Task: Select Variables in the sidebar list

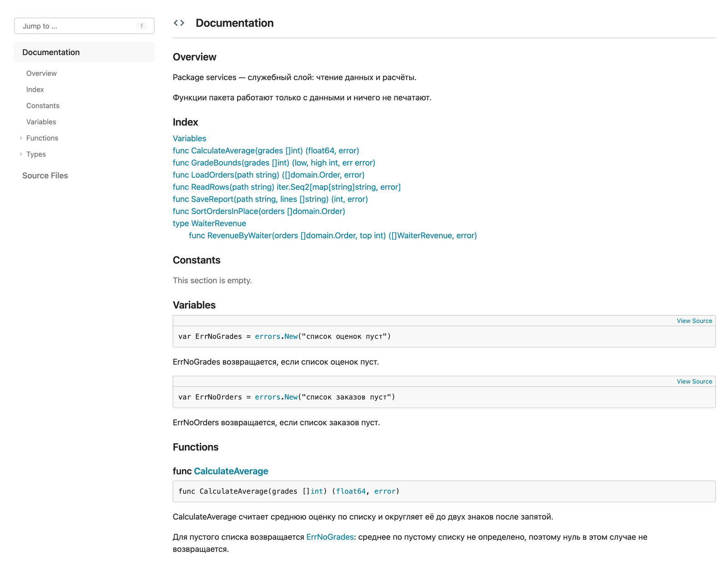Action: click(41, 122)
